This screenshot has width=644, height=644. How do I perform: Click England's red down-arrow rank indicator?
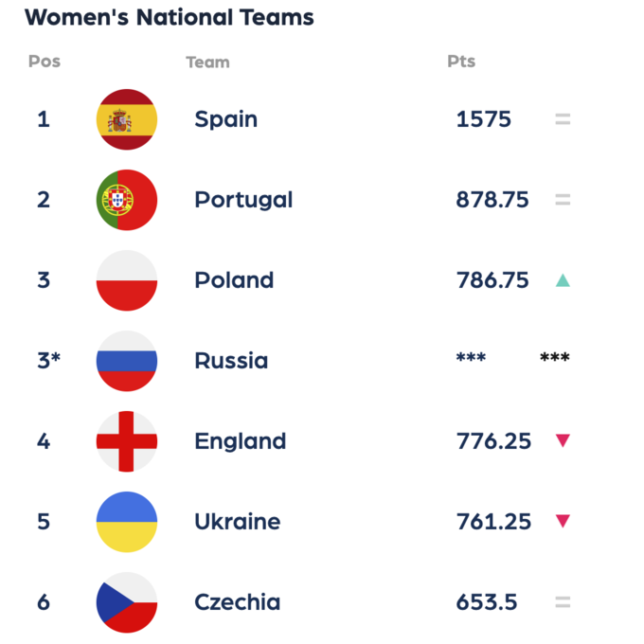click(563, 440)
